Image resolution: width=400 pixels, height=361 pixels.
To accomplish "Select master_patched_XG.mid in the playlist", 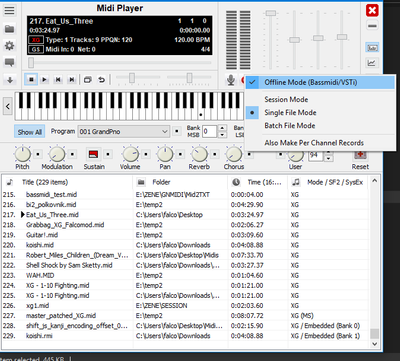I will point(61,315).
